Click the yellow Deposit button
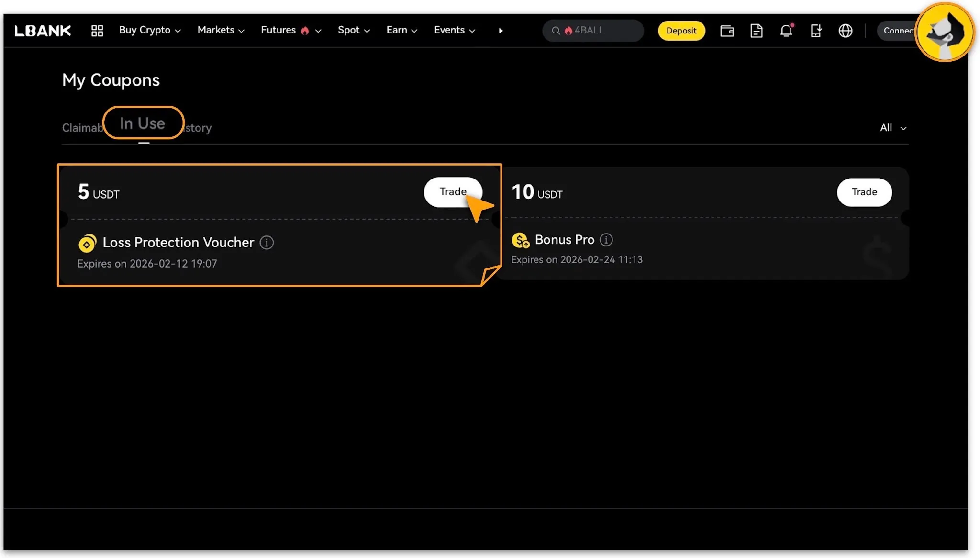 [681, 31]
